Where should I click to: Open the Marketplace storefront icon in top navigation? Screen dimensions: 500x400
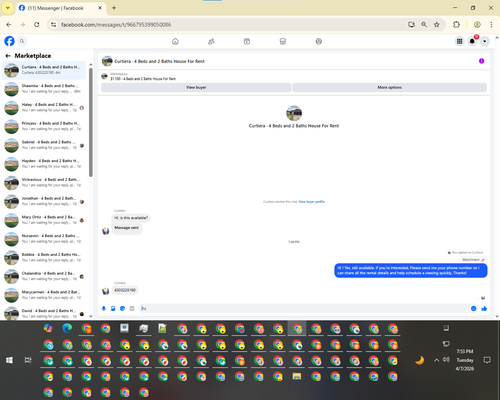(x=283, y=41)
